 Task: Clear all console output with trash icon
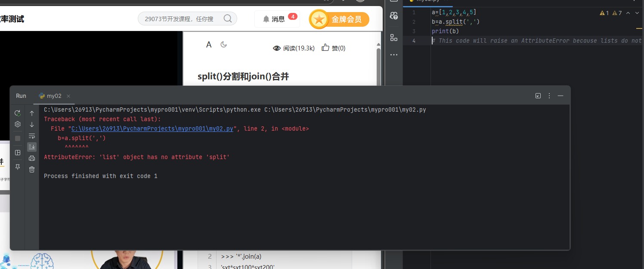(x=31, y=169)
